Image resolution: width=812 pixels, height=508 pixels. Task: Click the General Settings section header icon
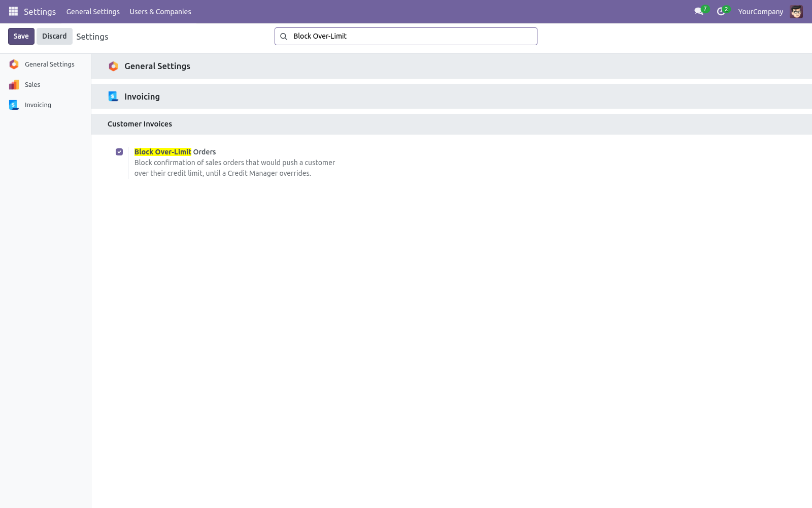[x=113, y=67]
